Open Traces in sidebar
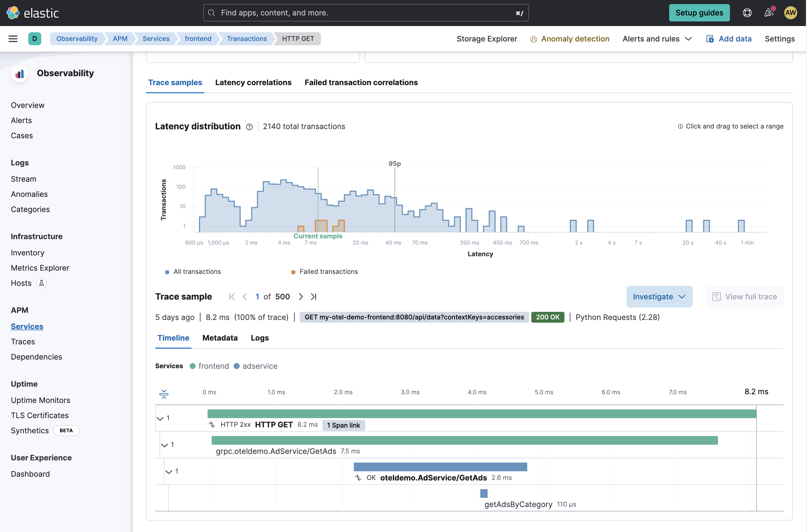Screen dimensions: 807x532 [x=23, y=342]
